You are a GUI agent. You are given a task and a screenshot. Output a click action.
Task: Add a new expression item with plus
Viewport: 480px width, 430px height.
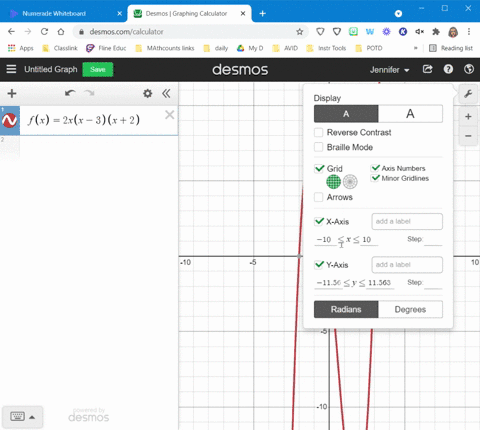pos(12,93)
